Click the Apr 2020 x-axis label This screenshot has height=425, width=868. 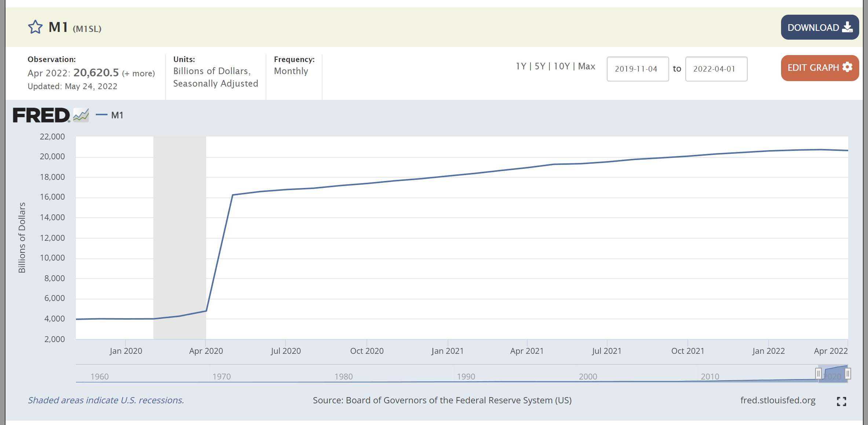(x=206, y=351)
